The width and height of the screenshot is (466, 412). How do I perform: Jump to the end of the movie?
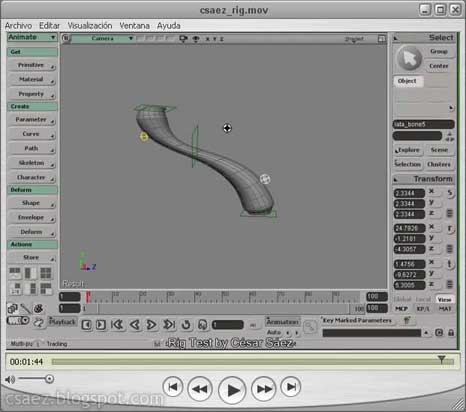coord(291,387)
